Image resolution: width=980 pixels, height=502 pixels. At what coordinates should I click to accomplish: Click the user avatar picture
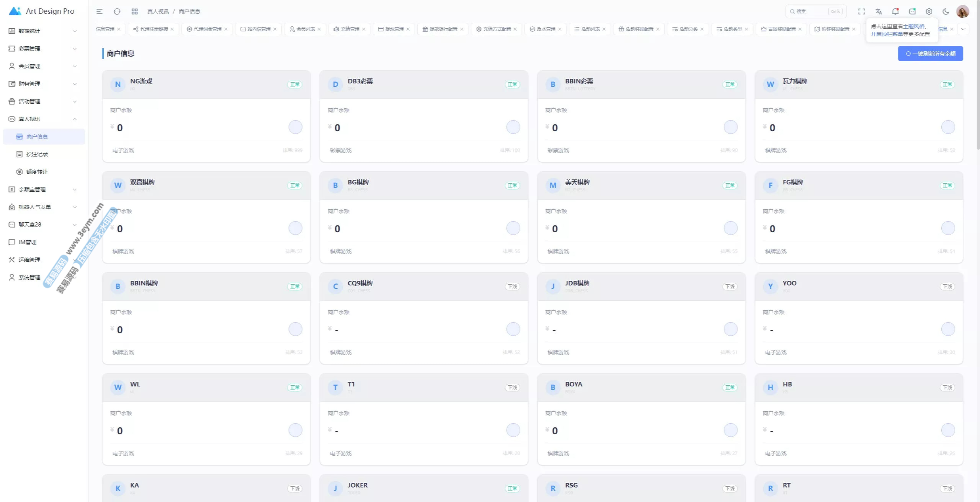pos(962,11)
